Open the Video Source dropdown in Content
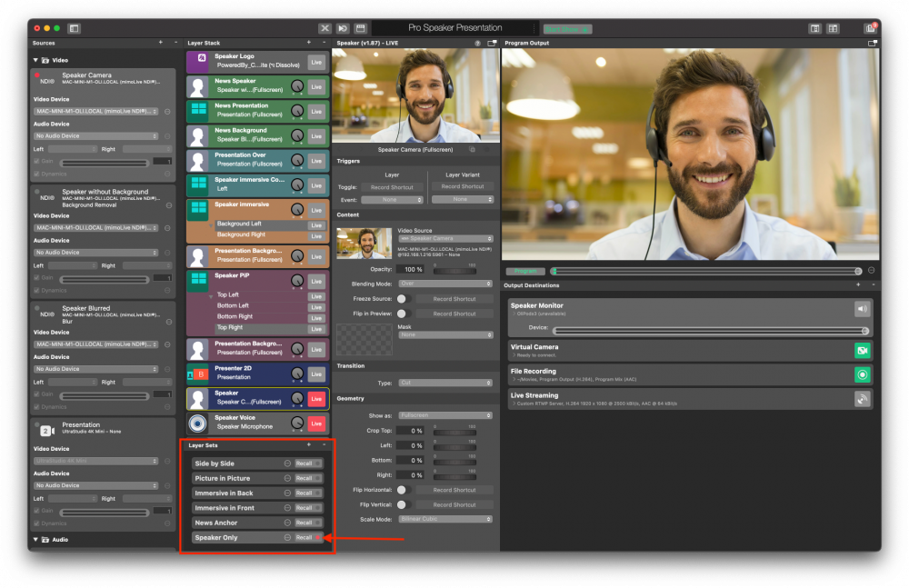This screenshot has height=588, width=909. (445, 238)
